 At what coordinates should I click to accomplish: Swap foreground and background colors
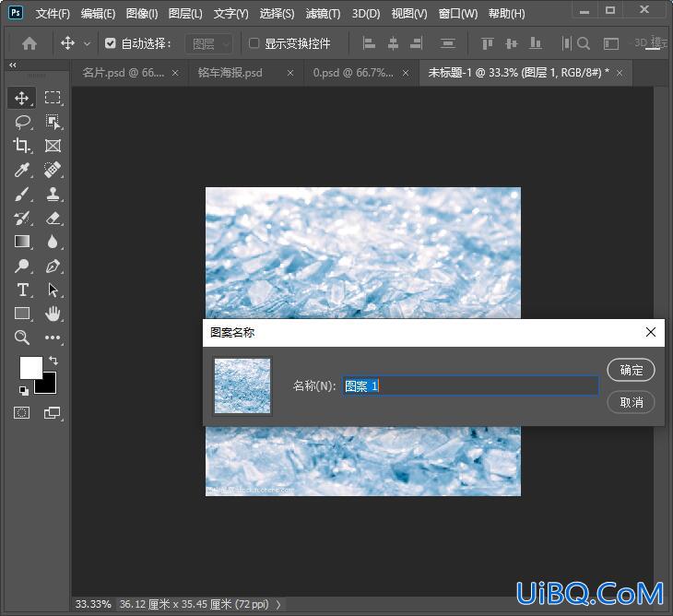[53, 361]
